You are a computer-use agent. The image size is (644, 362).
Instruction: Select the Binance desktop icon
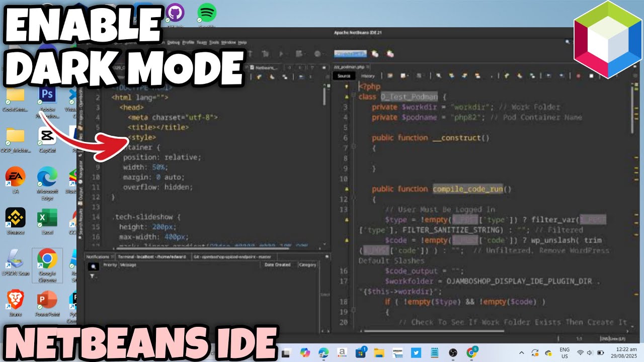pyautogui.click(x=15, y=221)
